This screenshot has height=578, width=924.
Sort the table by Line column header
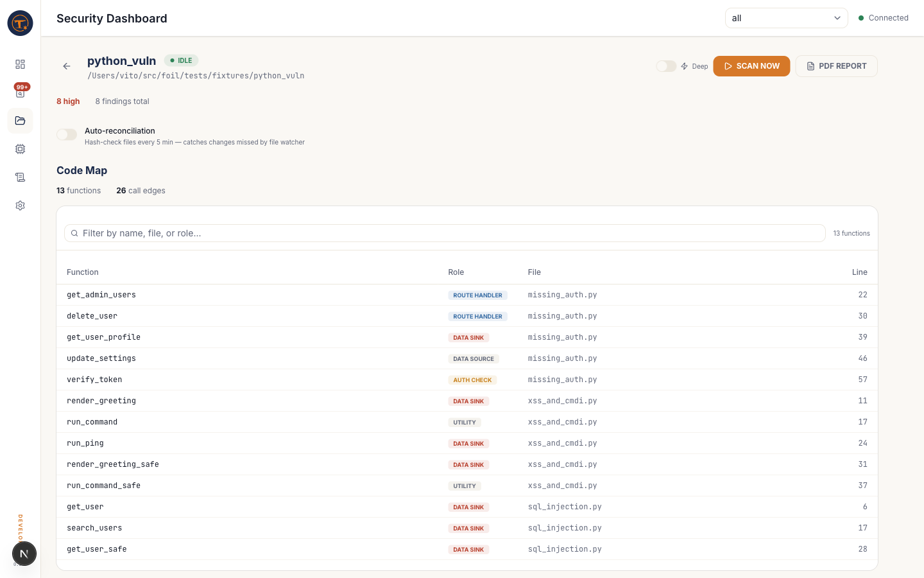(859, 272)
